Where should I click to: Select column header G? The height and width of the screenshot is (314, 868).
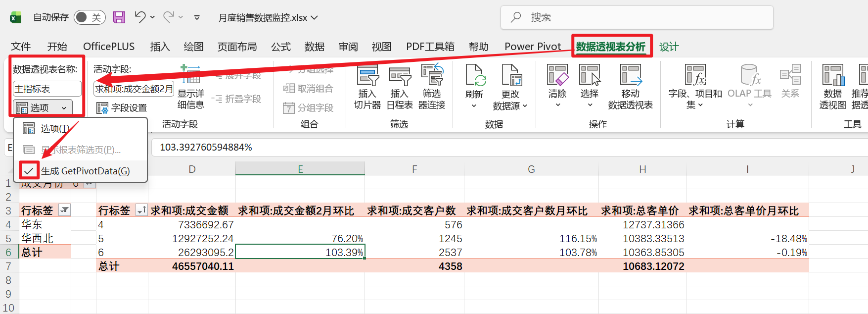531,169
